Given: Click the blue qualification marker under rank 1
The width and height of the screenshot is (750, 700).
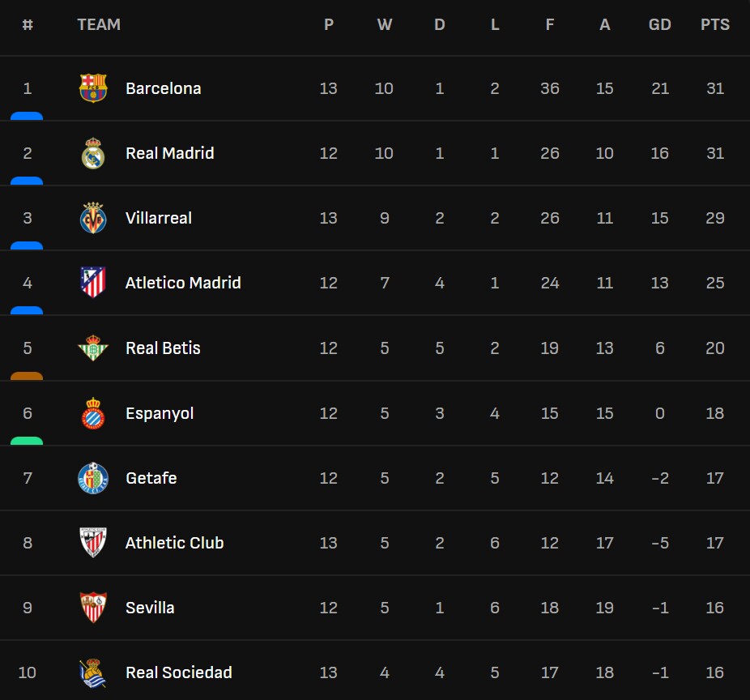Looking at the screenshot, I should [x=27, y=117].
